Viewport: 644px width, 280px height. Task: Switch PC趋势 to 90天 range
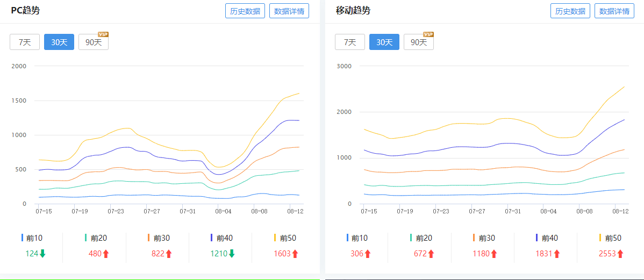pyautogui.click(x=94, y=42)
